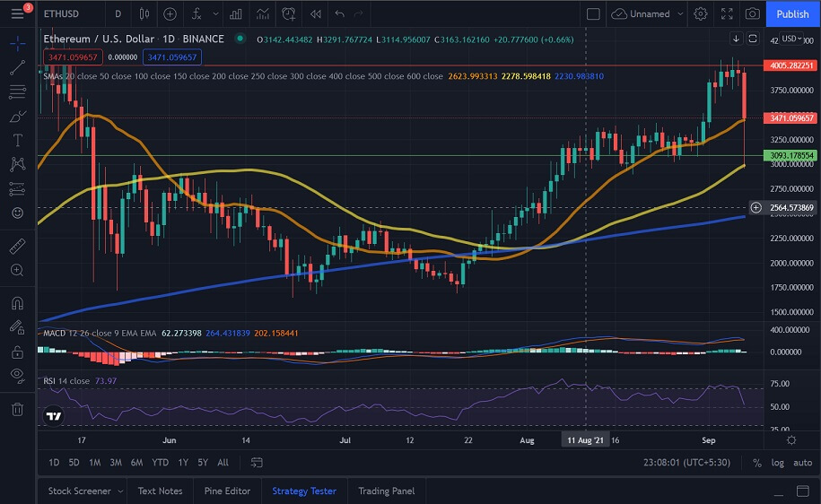Expand the Stock Screener dropdown arrow

[x=120, y=491]
